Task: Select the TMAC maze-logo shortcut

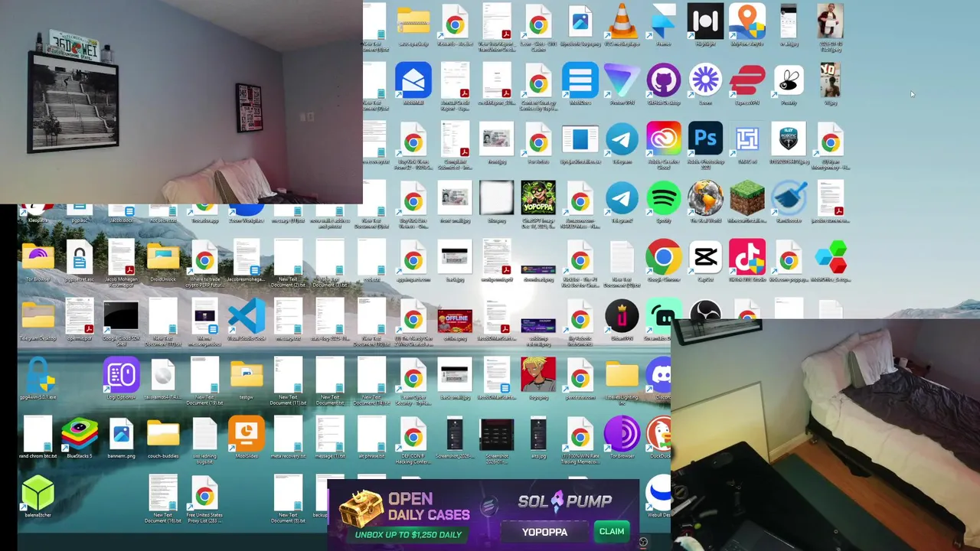Action: click(746, 140)
